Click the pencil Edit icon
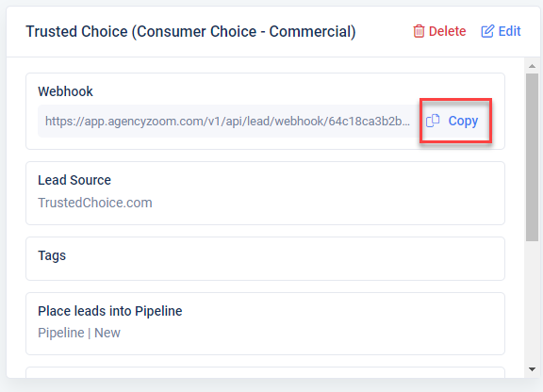 tap(487, 31)
